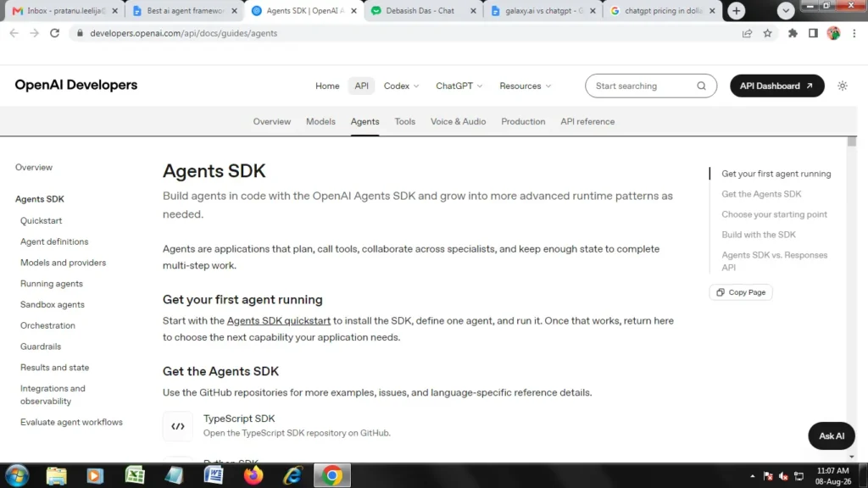Launch Firefox from the taskbar

click(x=253, y=475)
